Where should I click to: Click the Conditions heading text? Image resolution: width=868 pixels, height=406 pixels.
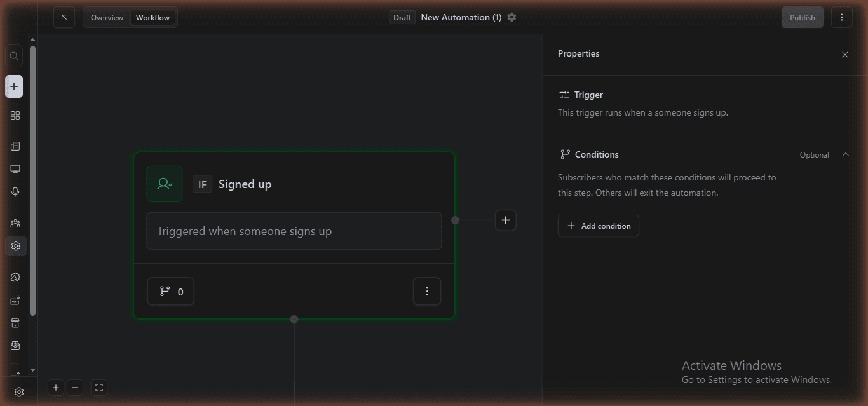[x=597, y=154]
